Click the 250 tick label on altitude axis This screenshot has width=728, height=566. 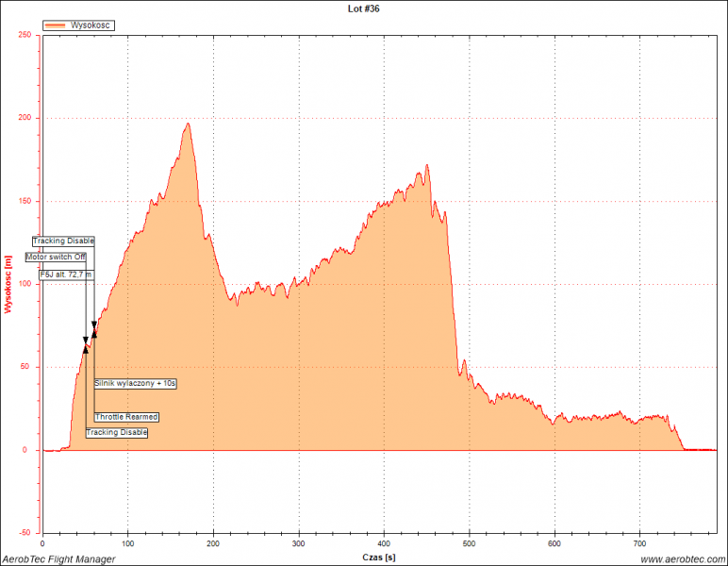click(x=25, y=35)
